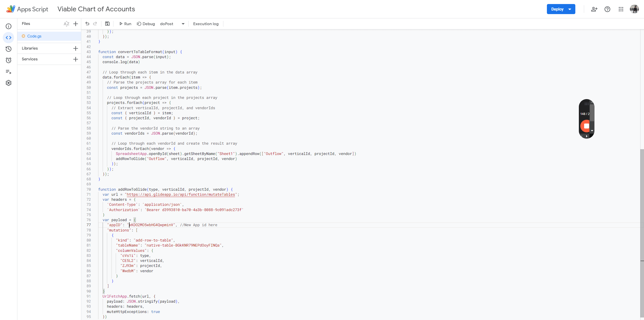Place cursor on function addRowToGlide name

pos(132,189)
